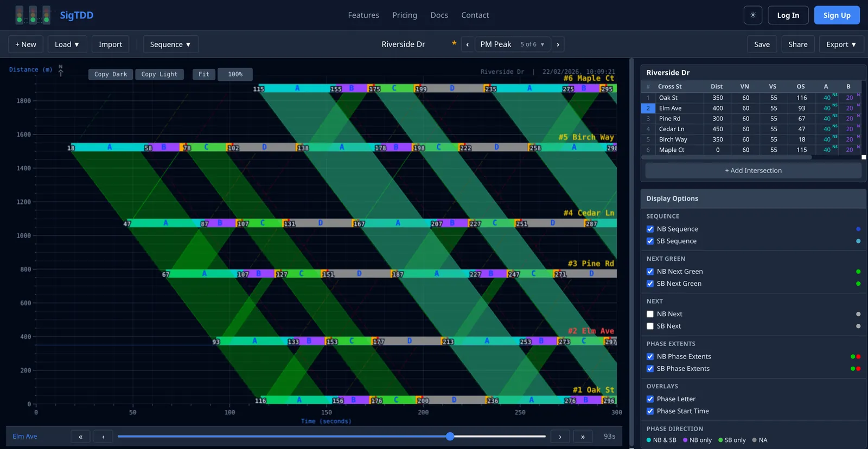Jump to start with the double-left arrow
Viewport: 868px width, 449px height.
80,437
